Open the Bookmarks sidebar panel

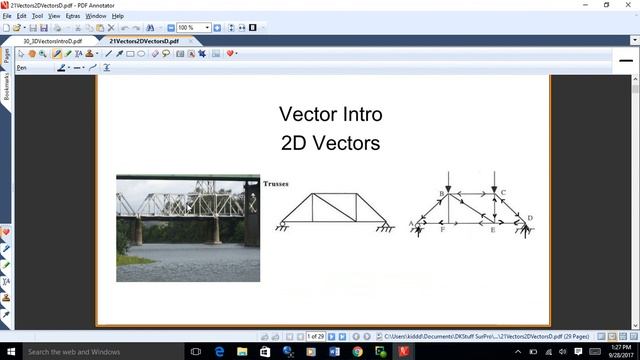point(6,87)
